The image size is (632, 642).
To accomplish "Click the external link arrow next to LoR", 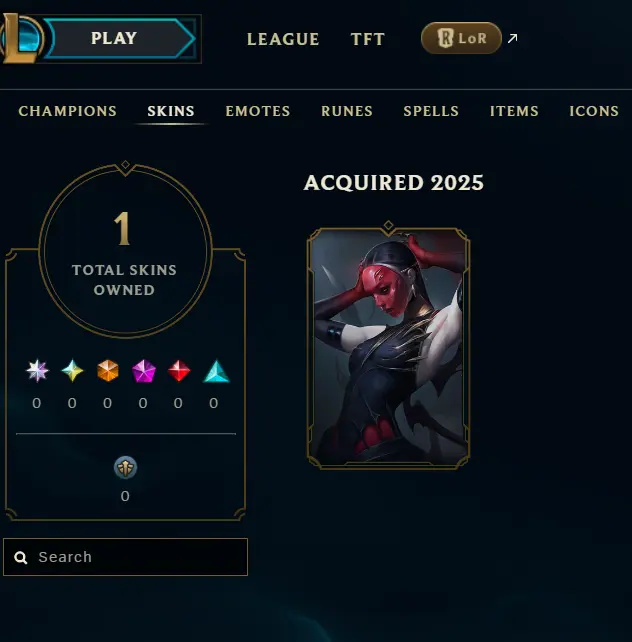I will tap(512, 38).
